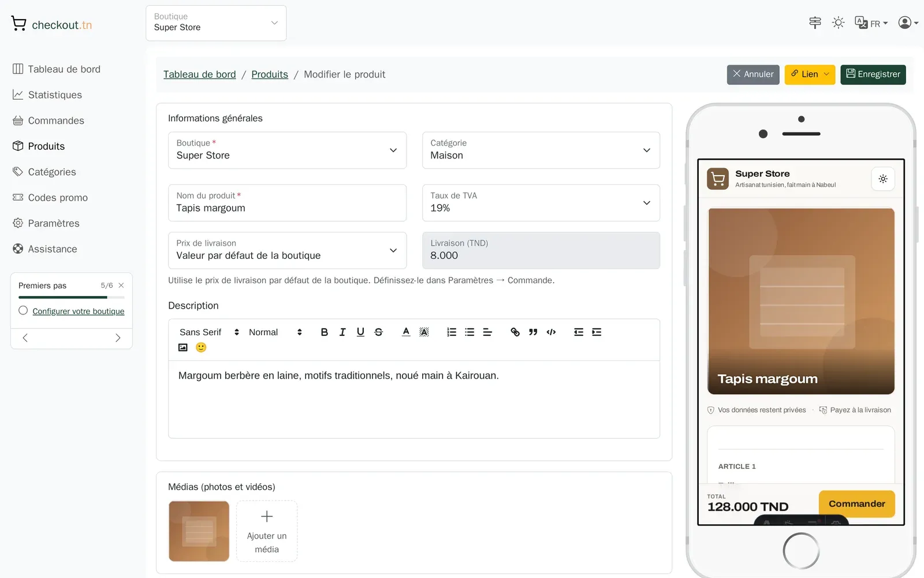Image resolution: width=924 pixels, height=578 pixels.
Task: Open the top Boutique Super Store selector
Action: pos(216,23)
